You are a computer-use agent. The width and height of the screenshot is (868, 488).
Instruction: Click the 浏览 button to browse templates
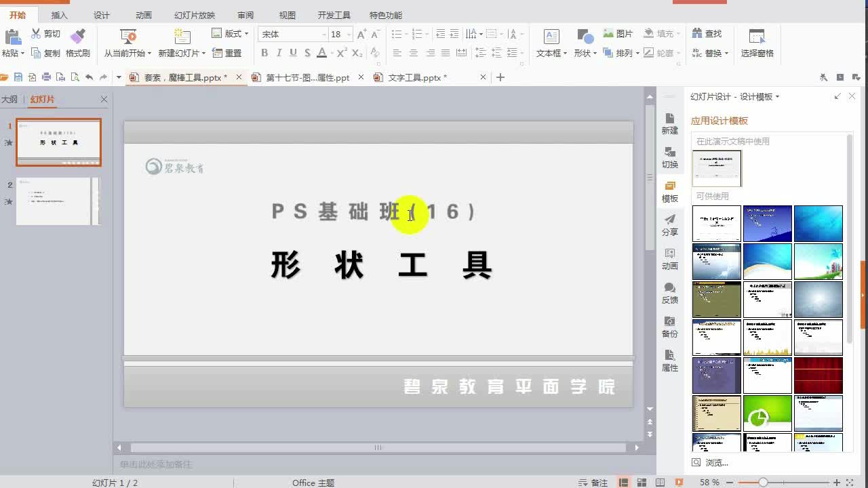[x=714, y=462]
